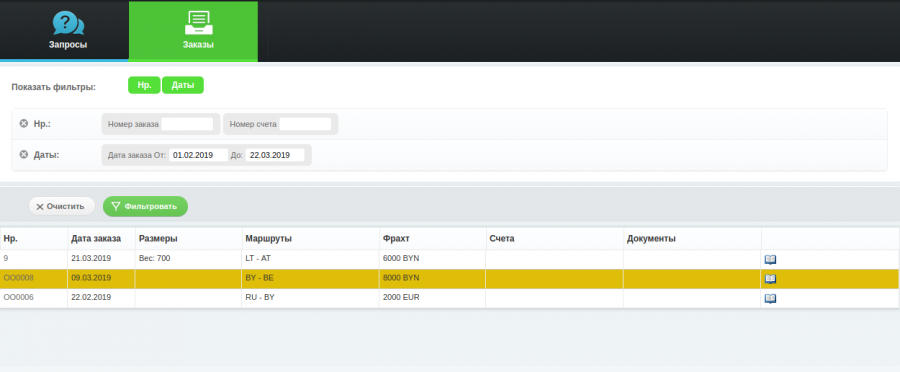Edit the date-from field 01.02.2019
The image size is (900, 372).
(199, 155)
